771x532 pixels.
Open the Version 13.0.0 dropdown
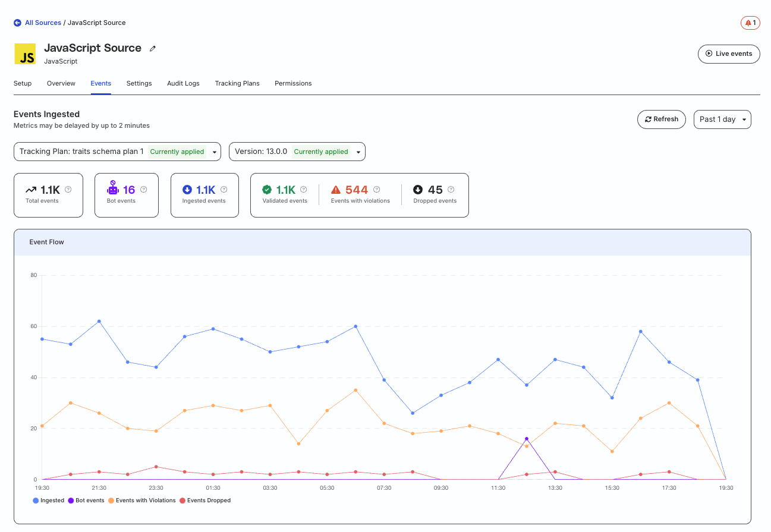coord(297,152)
